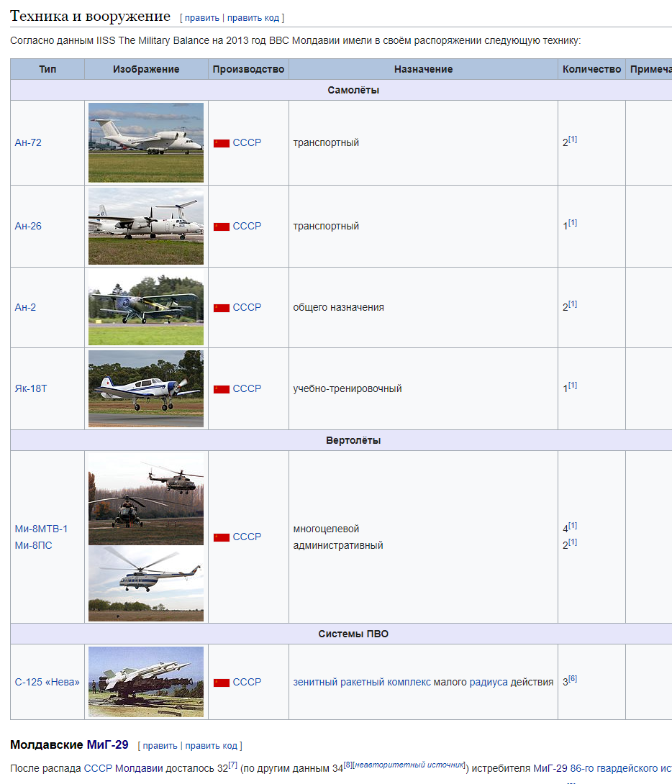
Task: Click the Ан-26 aircraft photo thumbnail
Action: [x=146, y=226]
